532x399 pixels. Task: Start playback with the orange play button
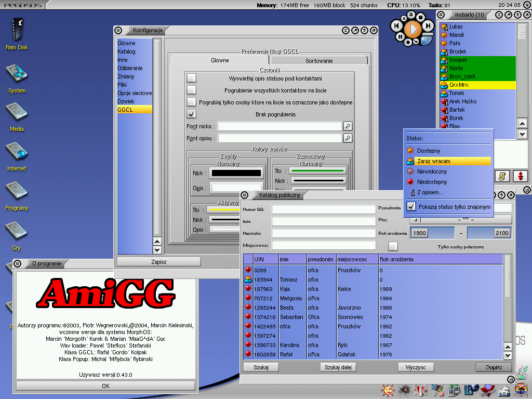pos(413,29)
